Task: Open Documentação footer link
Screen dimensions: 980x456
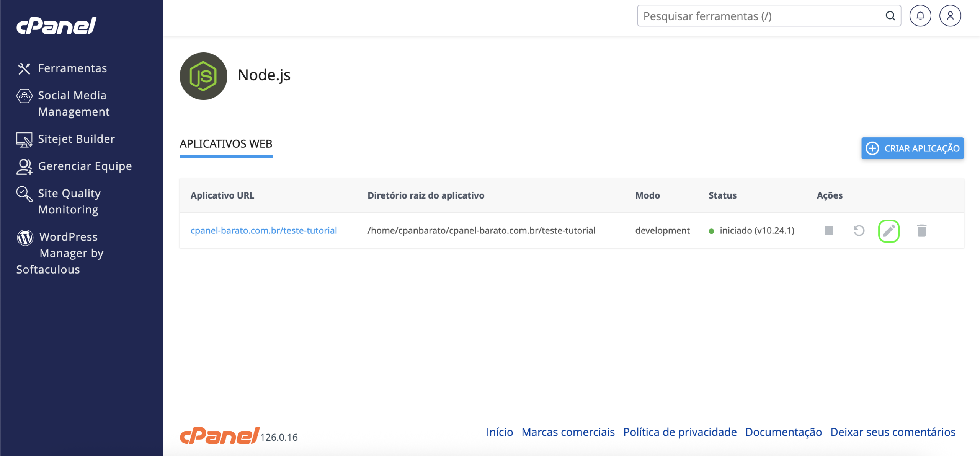Action: pos(783,432)
